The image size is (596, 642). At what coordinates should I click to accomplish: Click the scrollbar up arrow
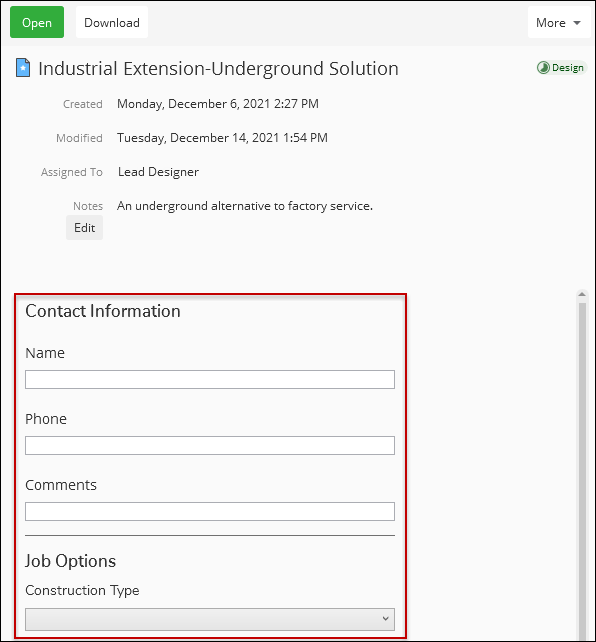point(582,294)
